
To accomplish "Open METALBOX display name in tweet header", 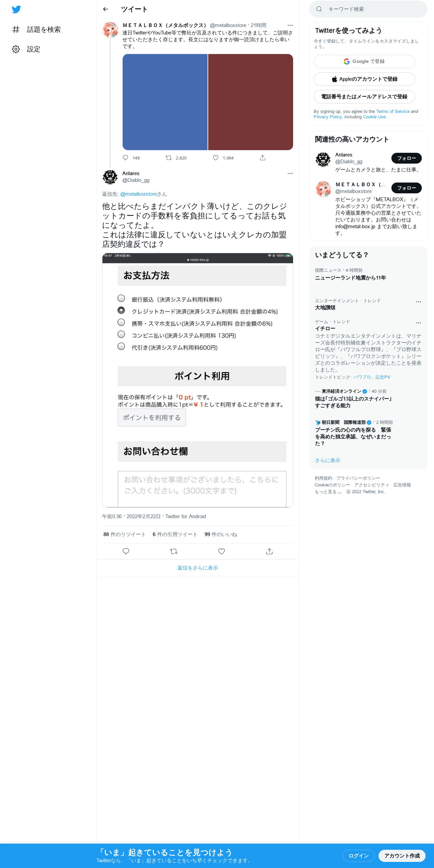I will tap(165, 25).
